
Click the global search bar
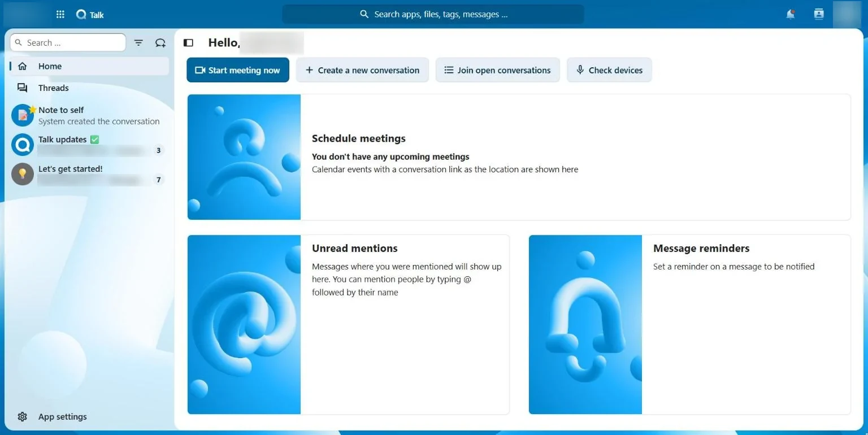point(433,14)
